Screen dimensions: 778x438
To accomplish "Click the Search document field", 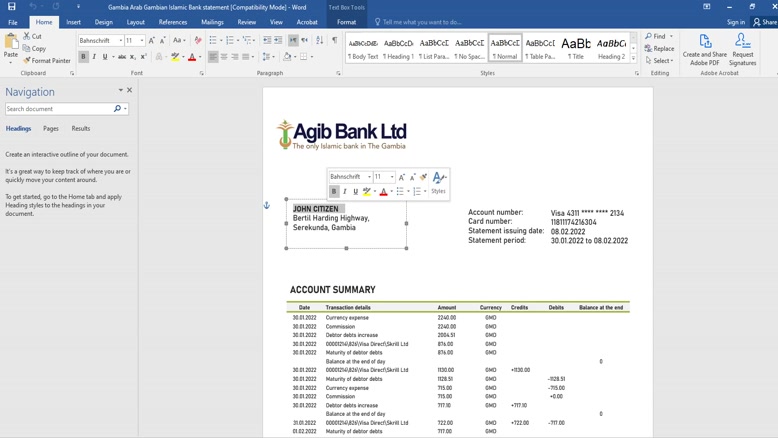I will [x=58, y=109].
